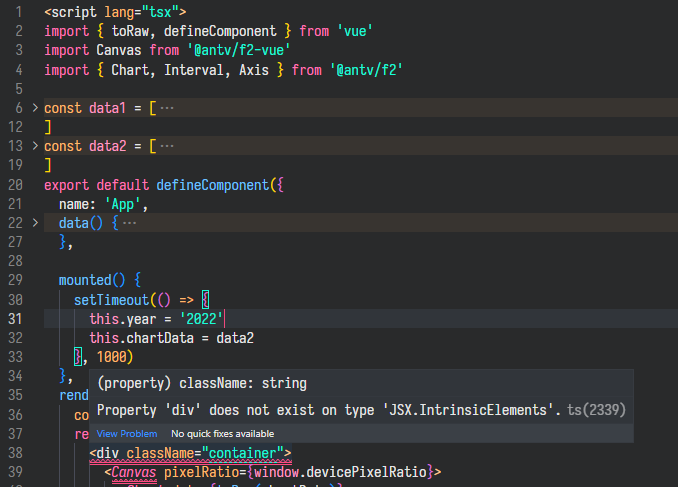Click the Canvas JSX tag on line 39
The height and width of the screenshot is (487, 678).
[133, 472]
